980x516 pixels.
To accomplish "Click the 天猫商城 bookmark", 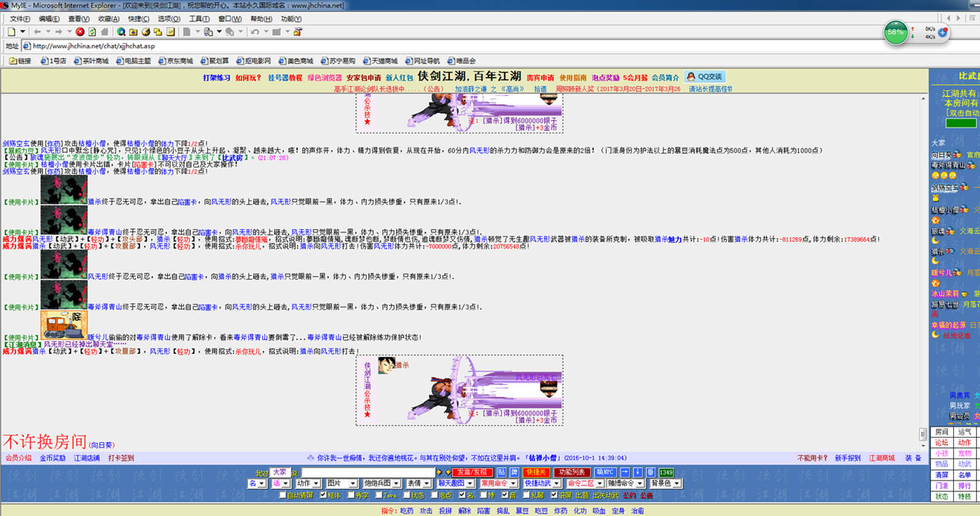I will [380, 61].
